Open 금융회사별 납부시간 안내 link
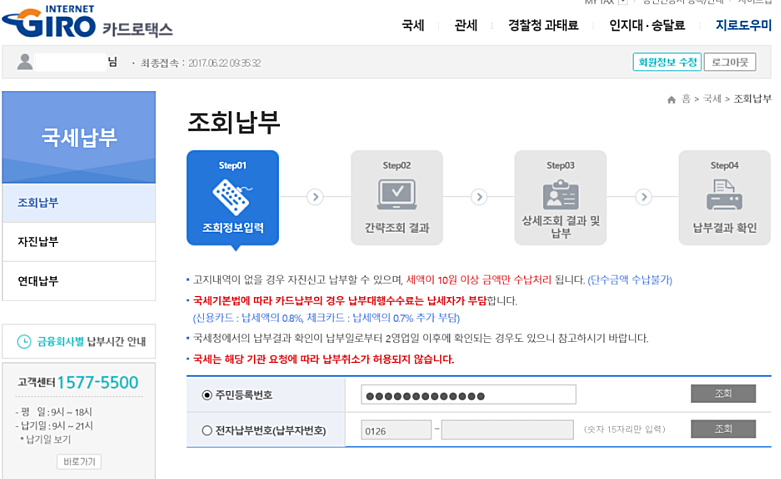781x479 pixels. [79, 342]
